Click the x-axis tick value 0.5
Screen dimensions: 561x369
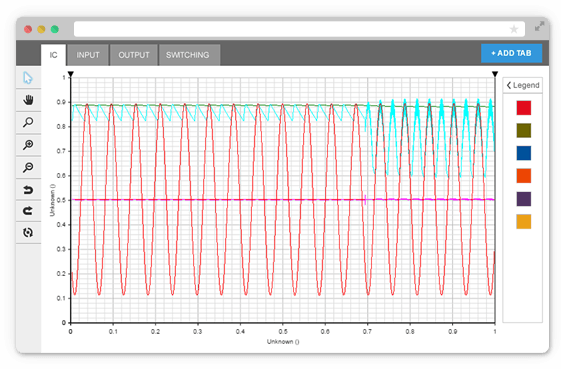283,332
